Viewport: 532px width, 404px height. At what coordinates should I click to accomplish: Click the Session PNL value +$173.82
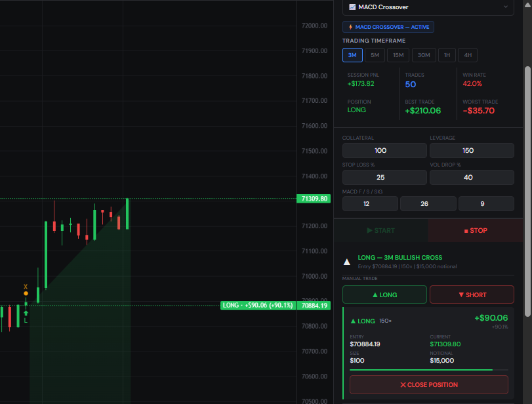[361, 84]
